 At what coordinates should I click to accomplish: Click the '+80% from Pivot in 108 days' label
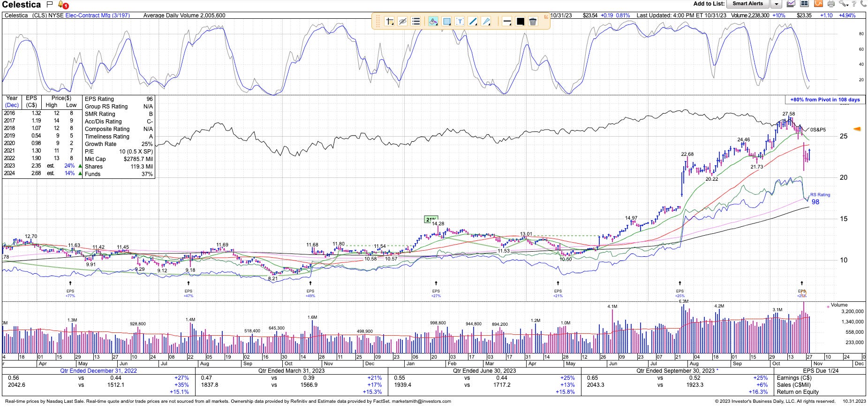coord(825,100)
